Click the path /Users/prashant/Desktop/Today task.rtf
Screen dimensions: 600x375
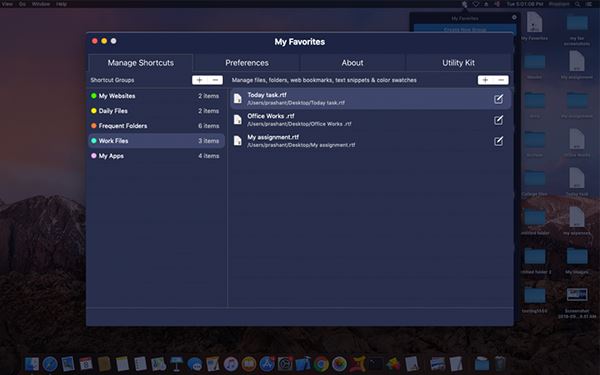point(296,103)
